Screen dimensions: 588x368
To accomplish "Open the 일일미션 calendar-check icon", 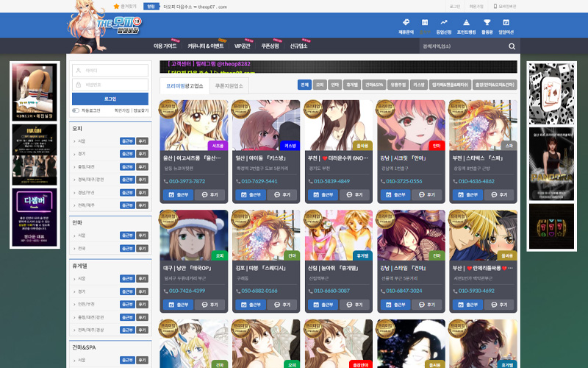I will pyautogui.click(x=506, y=22).
